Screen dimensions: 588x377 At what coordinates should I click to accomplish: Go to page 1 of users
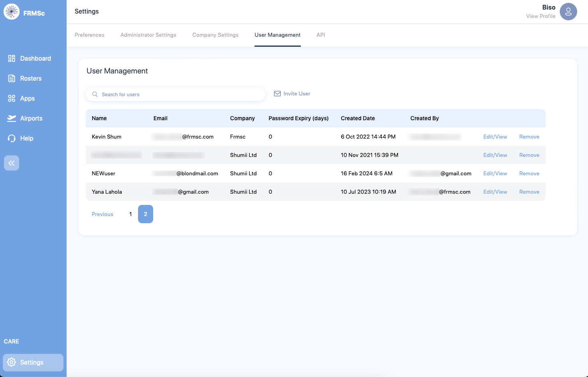pyautogui.click(x=130, y=214)
